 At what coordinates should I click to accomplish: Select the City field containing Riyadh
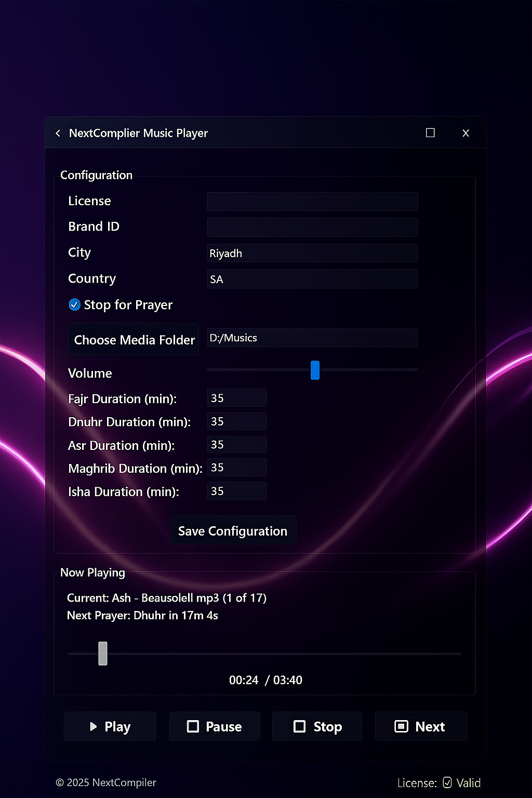coord(312,253)
